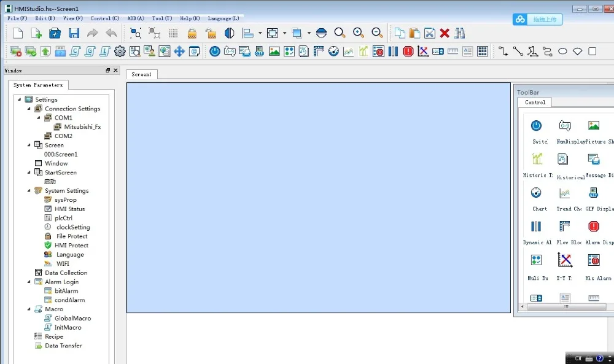Image resolution: width=614 pixels, height=364 pixels.
Task: Collapse the Settings tree root
Action: click(x=19, y=99)
